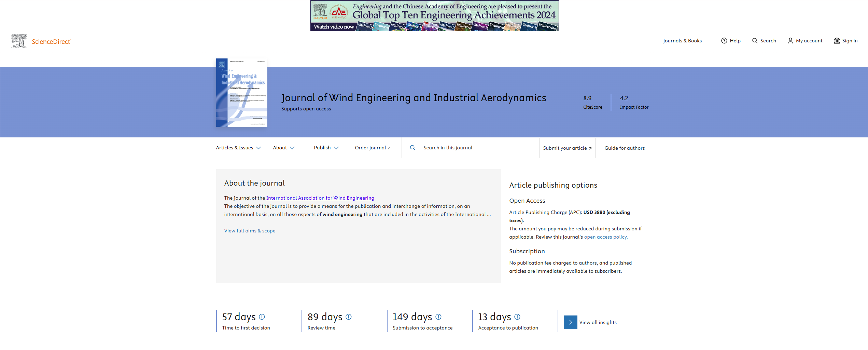Click the View all insights arrow button
Image resolution: width=868 pixels, height=350 pixels.
pyautogui.click(x=570, y=322)
